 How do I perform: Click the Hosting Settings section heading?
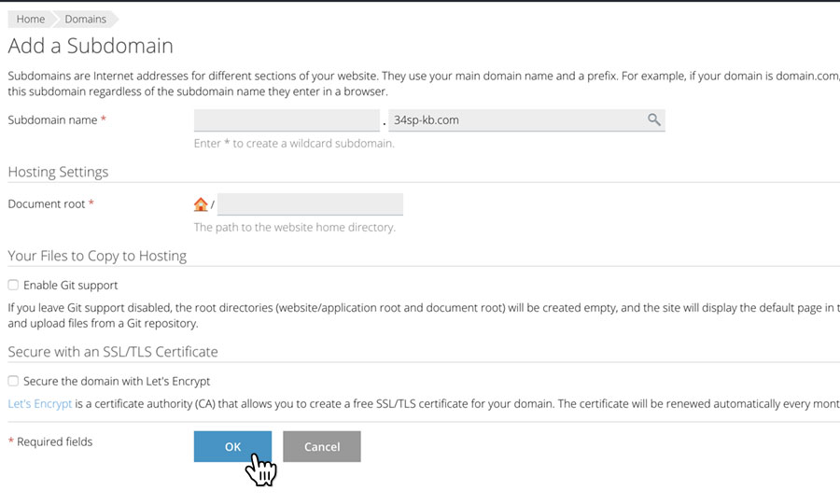pos(58,172)
